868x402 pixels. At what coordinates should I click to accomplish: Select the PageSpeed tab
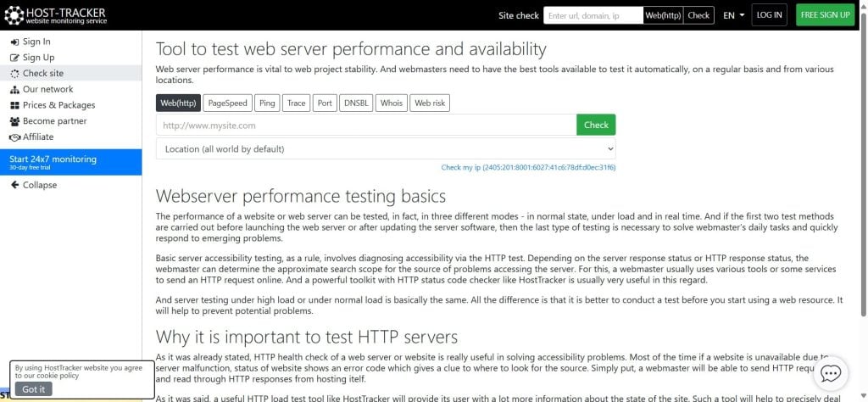227,103
